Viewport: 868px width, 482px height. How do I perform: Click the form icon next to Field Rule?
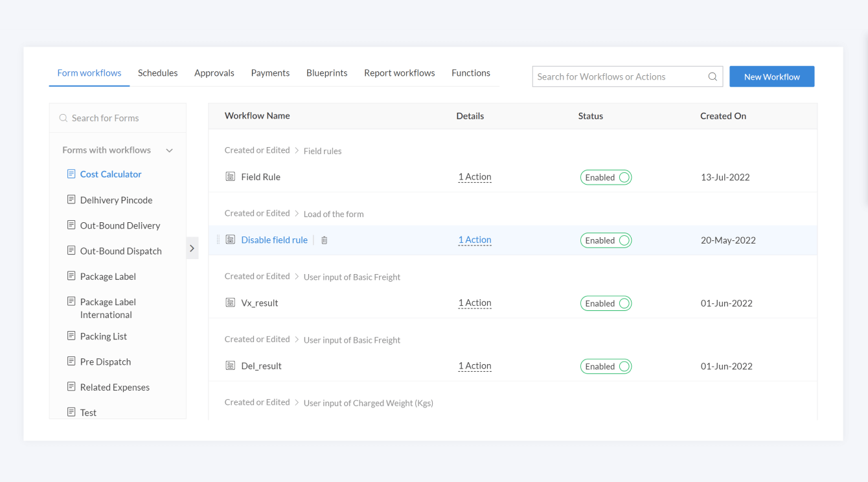(230, 177)
